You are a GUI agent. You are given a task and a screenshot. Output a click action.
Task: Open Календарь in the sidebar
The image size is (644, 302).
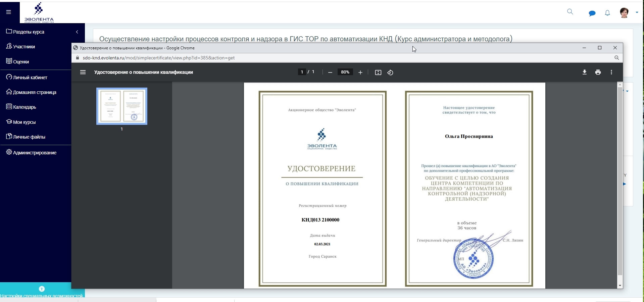21,107
